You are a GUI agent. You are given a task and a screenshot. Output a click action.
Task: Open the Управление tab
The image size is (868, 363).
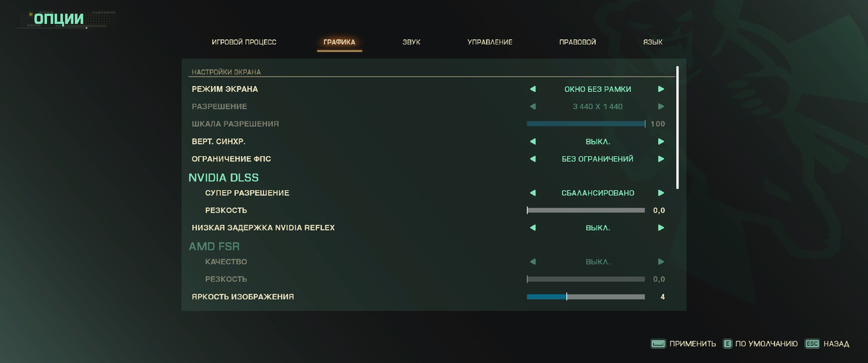pyautogui.click(x=490, y=42)
